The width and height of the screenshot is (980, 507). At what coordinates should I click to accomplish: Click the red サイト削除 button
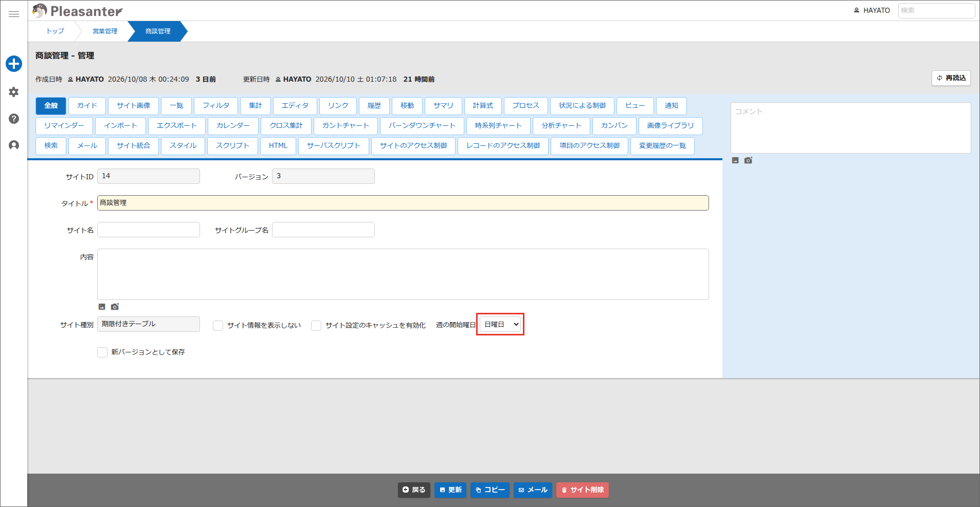[x=583, y=490]
